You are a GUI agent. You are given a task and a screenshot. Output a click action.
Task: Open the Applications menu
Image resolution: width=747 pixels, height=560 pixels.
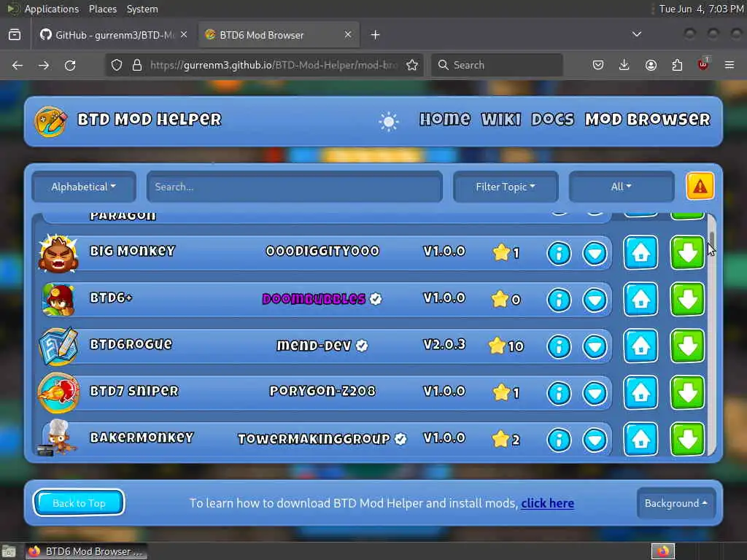coord(52,9)
